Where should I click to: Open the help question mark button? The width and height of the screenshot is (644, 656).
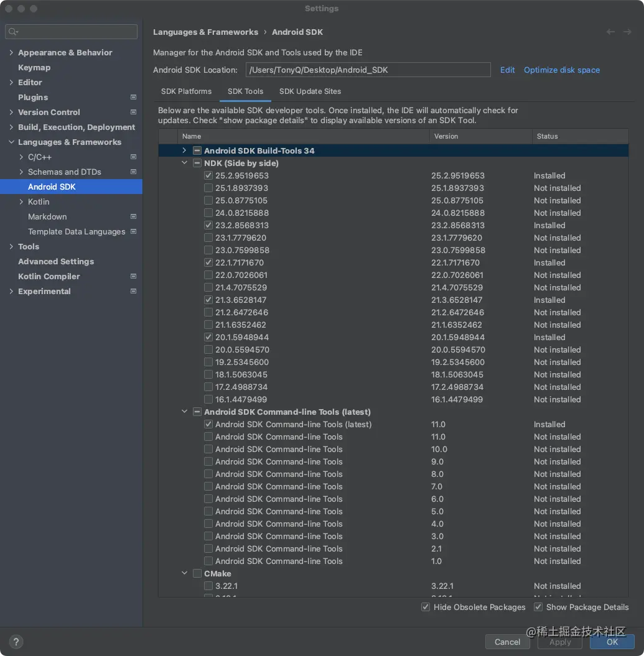click(16, 641)
